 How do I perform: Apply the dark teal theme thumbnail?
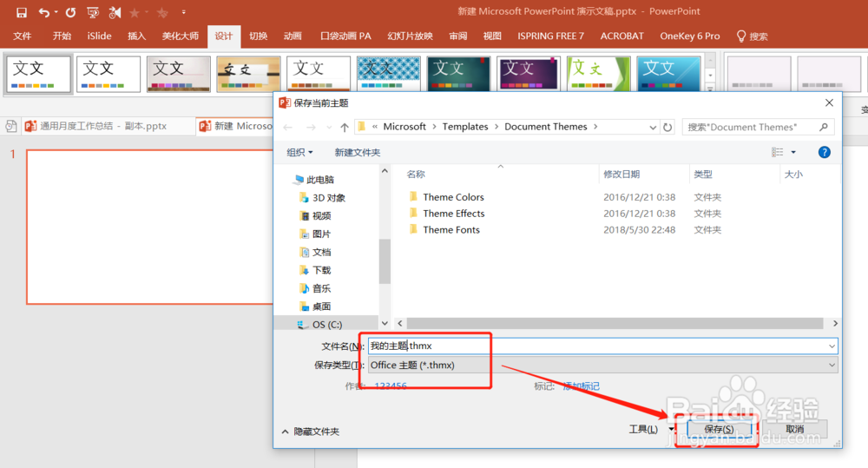point(458,74)
